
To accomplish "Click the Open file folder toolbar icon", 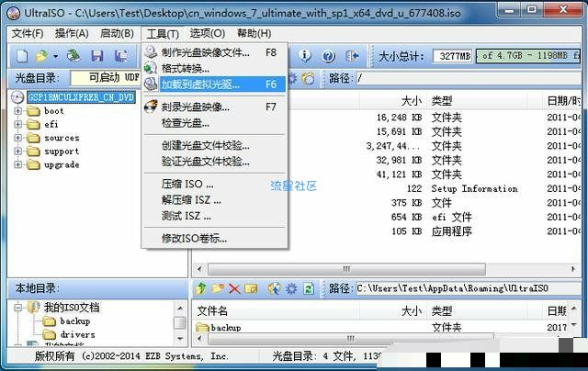I will tap(41, 56).
